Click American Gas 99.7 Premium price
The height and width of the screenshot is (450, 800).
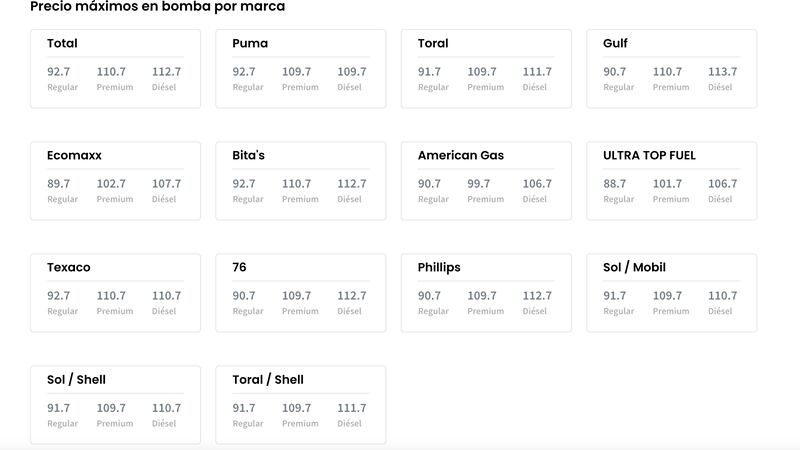click(479, 184)
